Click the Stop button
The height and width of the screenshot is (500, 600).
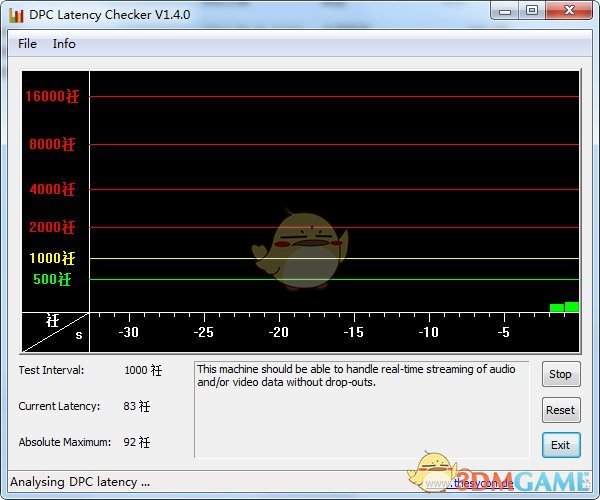[561, 374]
